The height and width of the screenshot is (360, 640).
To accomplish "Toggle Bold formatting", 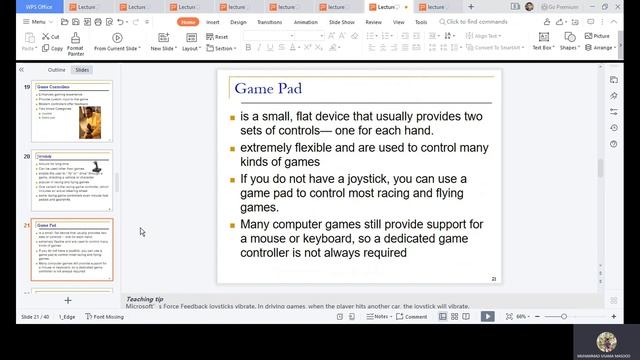I will point(248,48).
